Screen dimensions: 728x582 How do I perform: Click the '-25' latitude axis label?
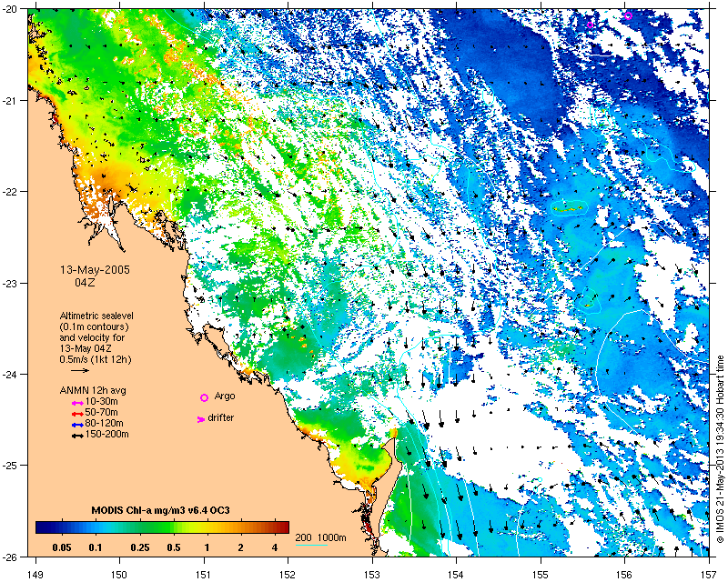tap(11, 466)
